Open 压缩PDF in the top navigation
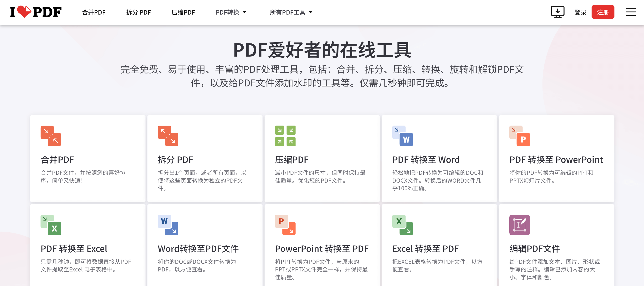Viewport: 644px width, 286px height. (183, 12)
